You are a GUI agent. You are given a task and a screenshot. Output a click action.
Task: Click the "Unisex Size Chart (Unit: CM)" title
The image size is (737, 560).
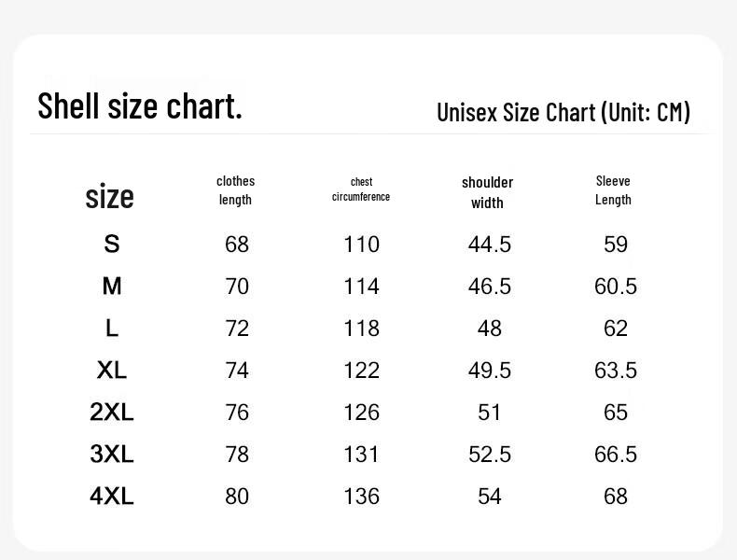[563, 112]
